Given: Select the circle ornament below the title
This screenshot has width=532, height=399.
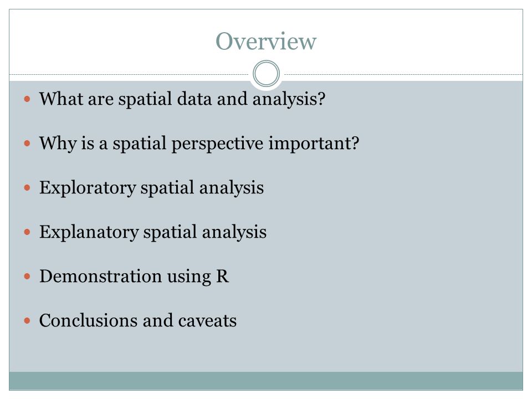Looking at the screenshot, I should (x=267, y=74).
